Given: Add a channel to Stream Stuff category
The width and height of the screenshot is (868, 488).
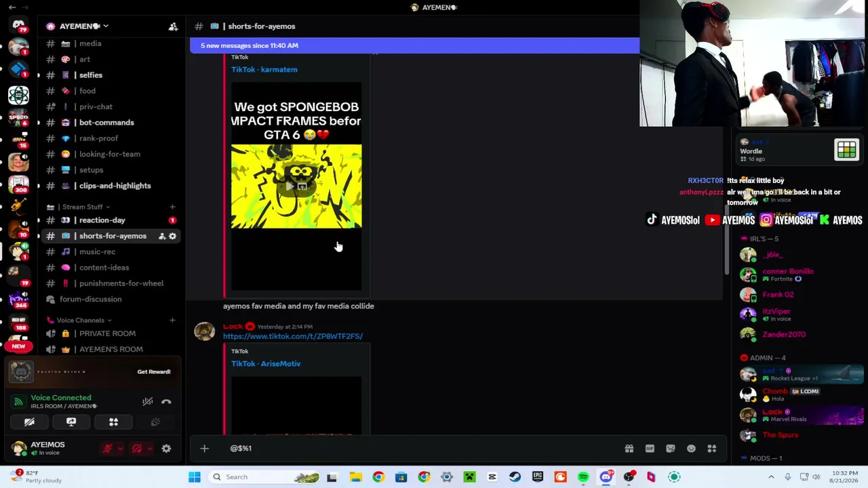Looking at the screenshot, I should pyautogui.click(x=172, y=207).
